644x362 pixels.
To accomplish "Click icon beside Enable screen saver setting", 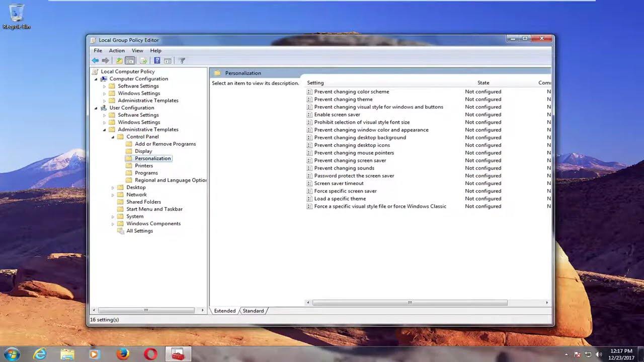I will (x=309, y=115).
